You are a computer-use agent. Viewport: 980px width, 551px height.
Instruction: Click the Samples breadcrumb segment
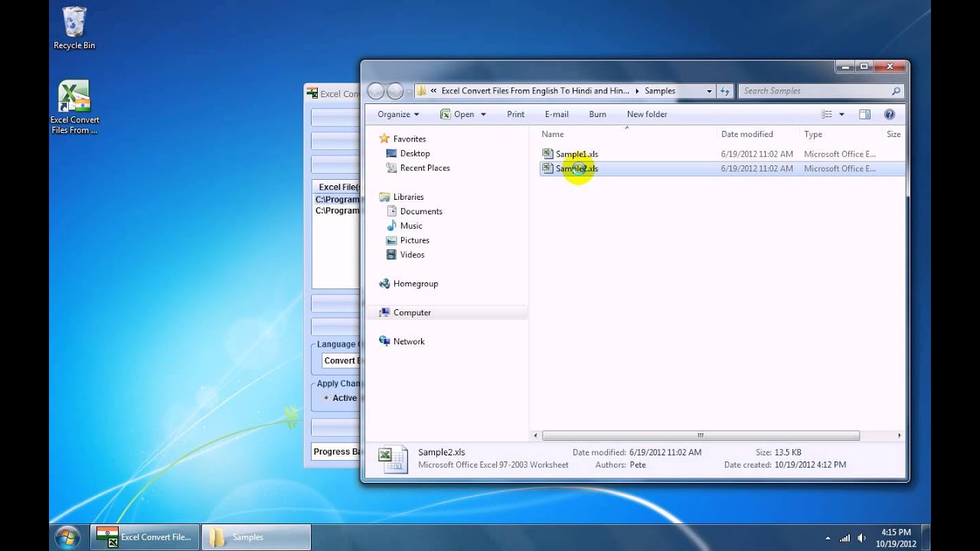[660, 91]
